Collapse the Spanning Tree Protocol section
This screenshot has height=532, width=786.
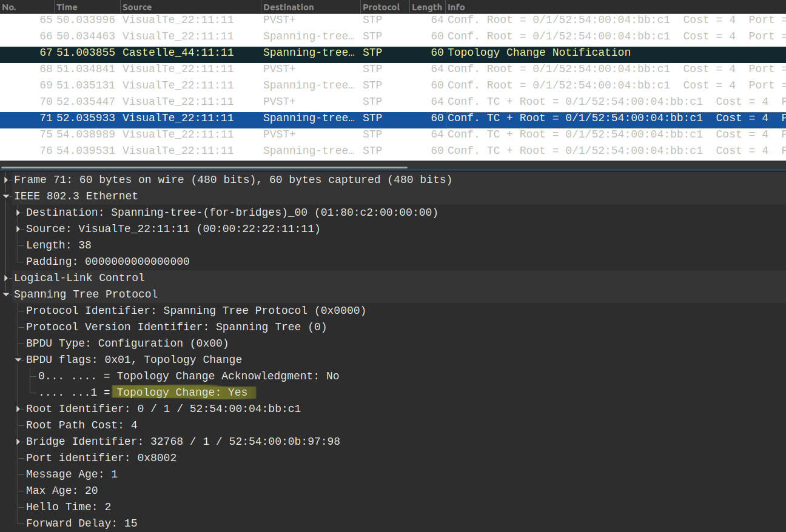(6, 294)
